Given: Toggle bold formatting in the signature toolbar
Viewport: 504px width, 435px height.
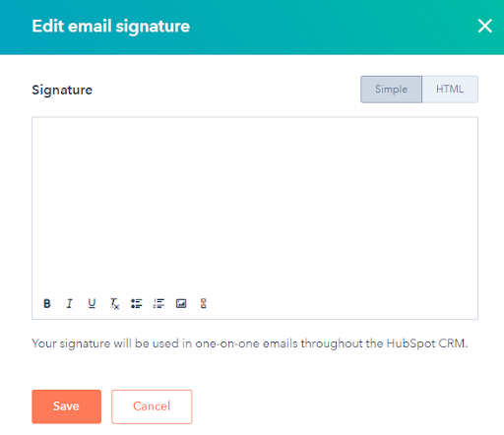Looking at the screenshot, I should pos(47,303).
